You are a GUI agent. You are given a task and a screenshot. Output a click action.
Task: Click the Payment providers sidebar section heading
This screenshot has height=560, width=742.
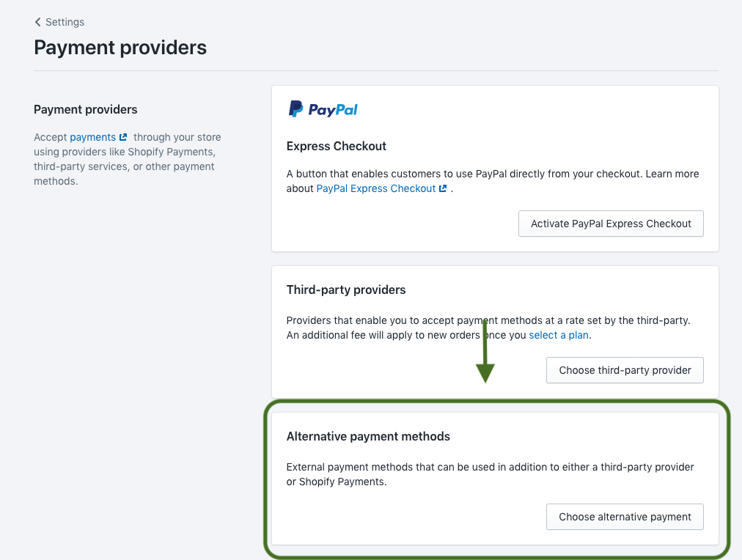(86, 110)
